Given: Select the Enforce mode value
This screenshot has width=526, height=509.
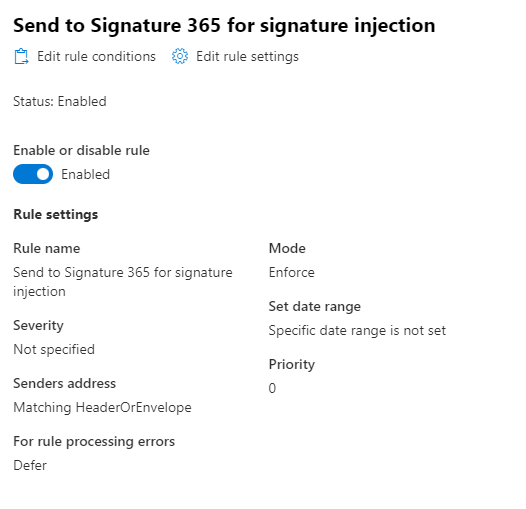Looking at the screenshot, I should coord(292,272).
